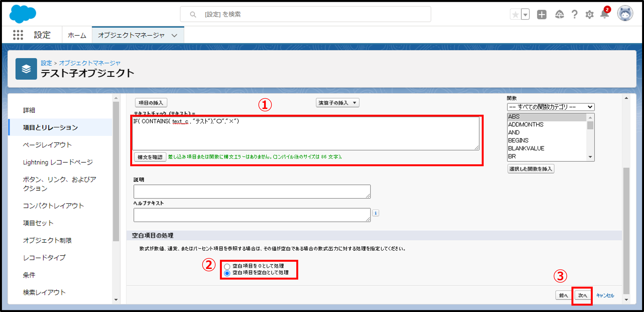Screen dimensions: 644x312
Task: Open the App Launcher grid icon
Action: [x=18, y=35]
